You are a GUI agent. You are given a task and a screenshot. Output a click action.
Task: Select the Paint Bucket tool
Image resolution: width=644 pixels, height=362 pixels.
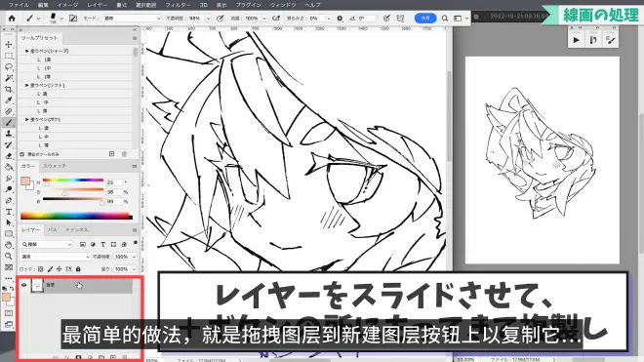click(9, 167)
